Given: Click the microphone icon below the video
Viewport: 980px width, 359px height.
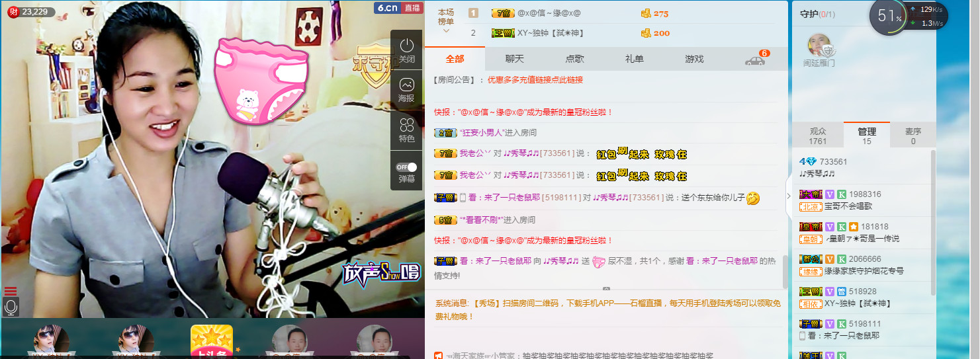Looking at the screenshot, I should coord(11,307).
